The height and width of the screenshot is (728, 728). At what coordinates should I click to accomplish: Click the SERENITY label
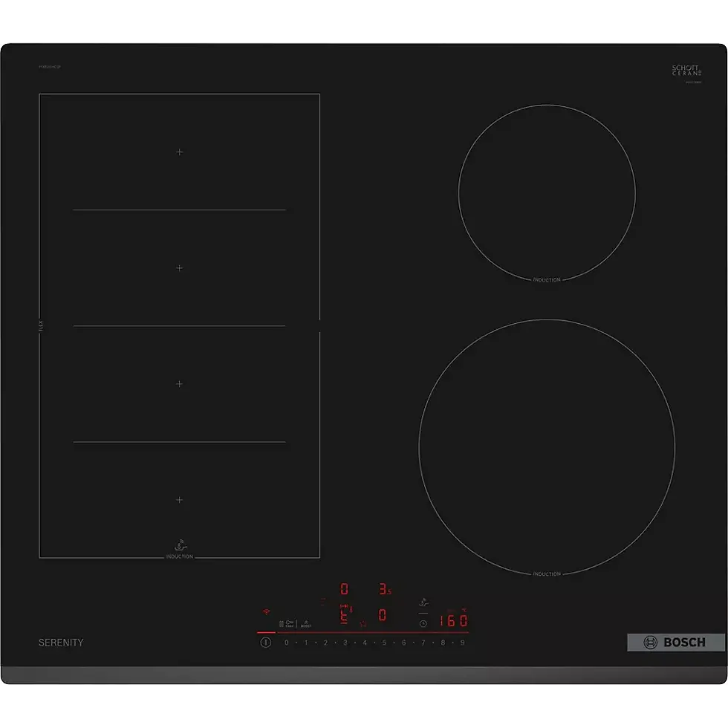61,643
